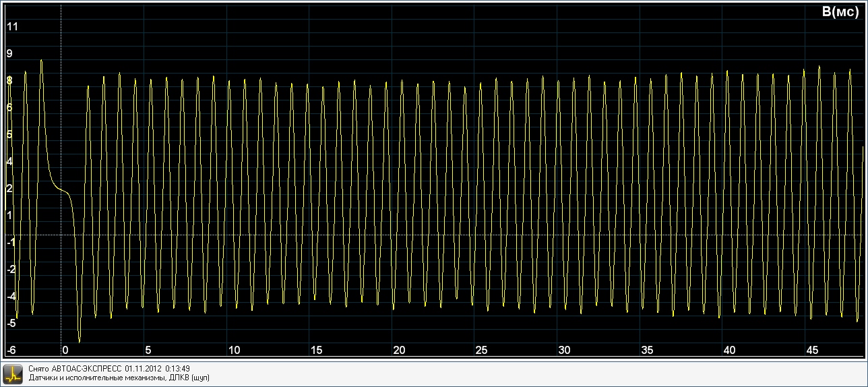Image resolution: width=868 pixels, height=387 pixels.
Task: Select the 10 ms tick on time axis
Action: coord(234,351)
